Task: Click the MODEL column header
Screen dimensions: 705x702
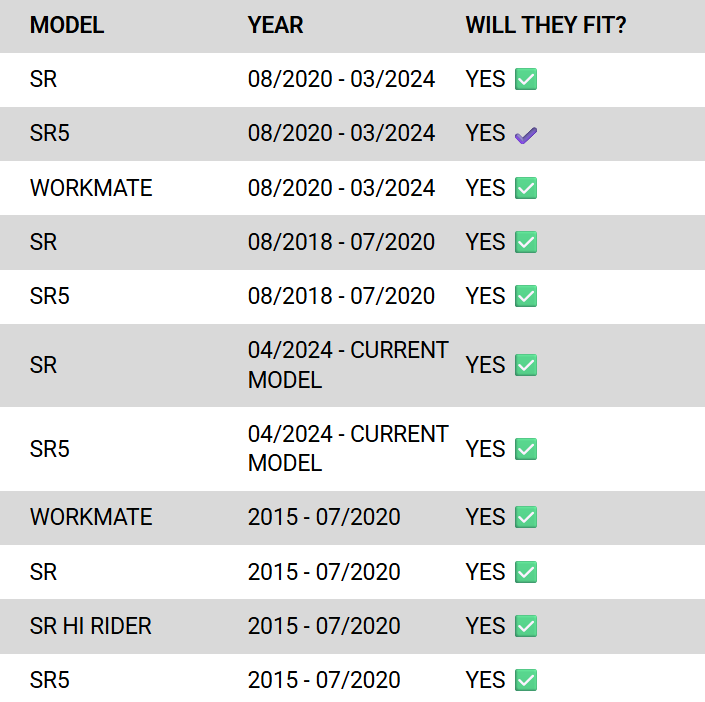Action: [x=67, y=26]
